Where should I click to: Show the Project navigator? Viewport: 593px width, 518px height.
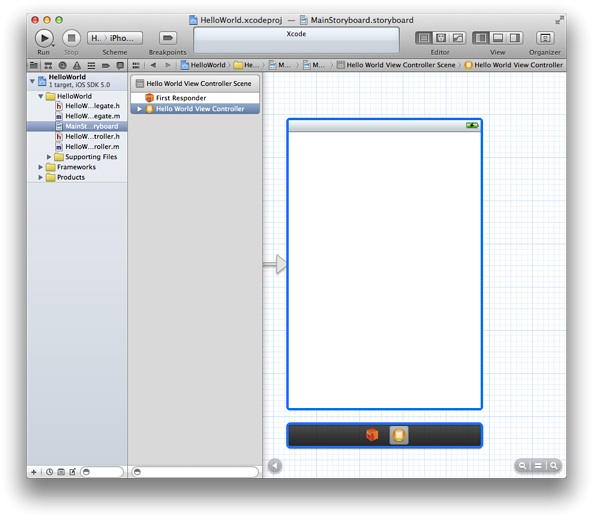click(x=34, y=65)
